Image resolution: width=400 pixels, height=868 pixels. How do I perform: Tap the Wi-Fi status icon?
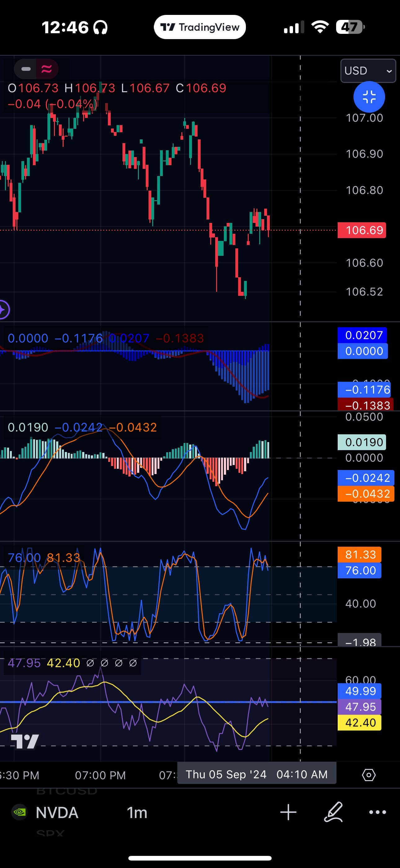click(x=320, y=27)
